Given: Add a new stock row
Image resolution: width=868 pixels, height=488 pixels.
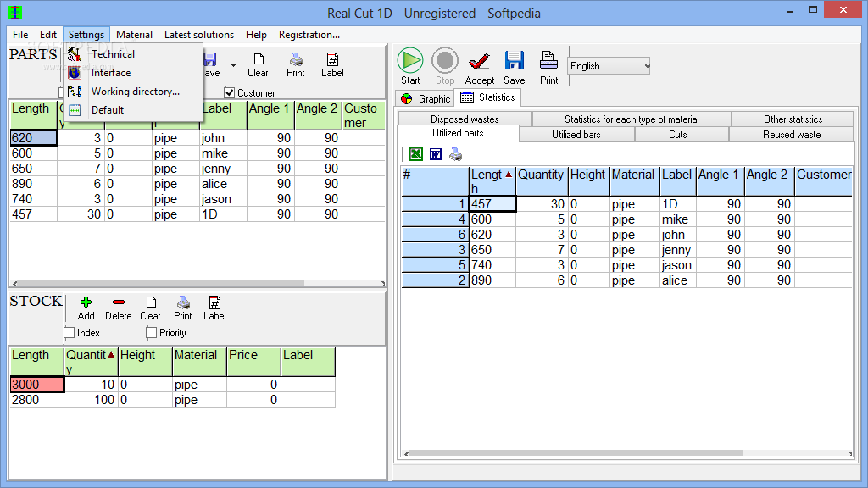Looking at the screenshot, I should [x=86, y=308].
